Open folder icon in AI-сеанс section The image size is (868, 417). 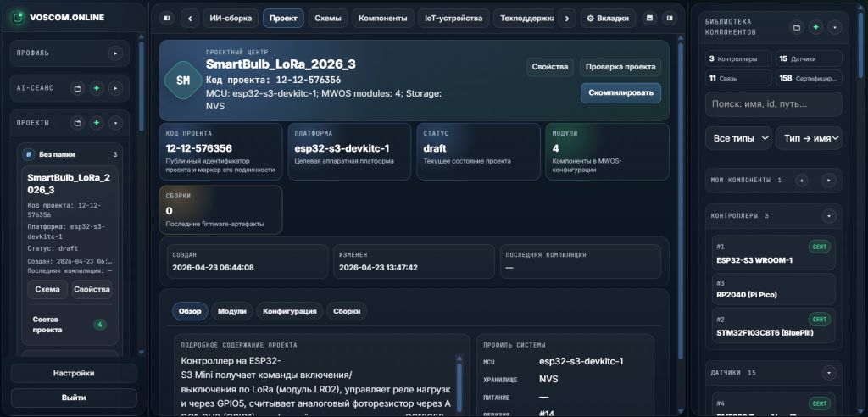(x=78, y=88)
